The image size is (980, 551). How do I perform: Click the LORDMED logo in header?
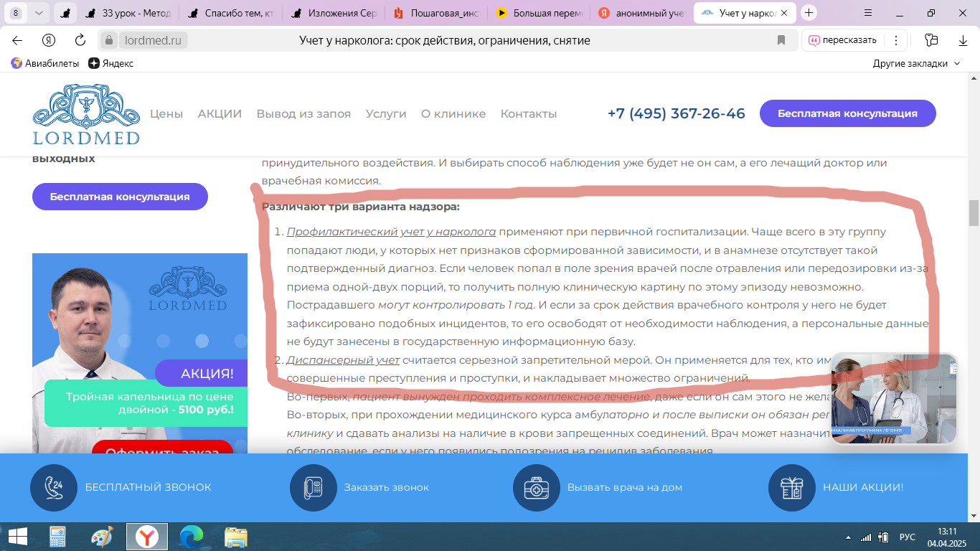point(86,115)
